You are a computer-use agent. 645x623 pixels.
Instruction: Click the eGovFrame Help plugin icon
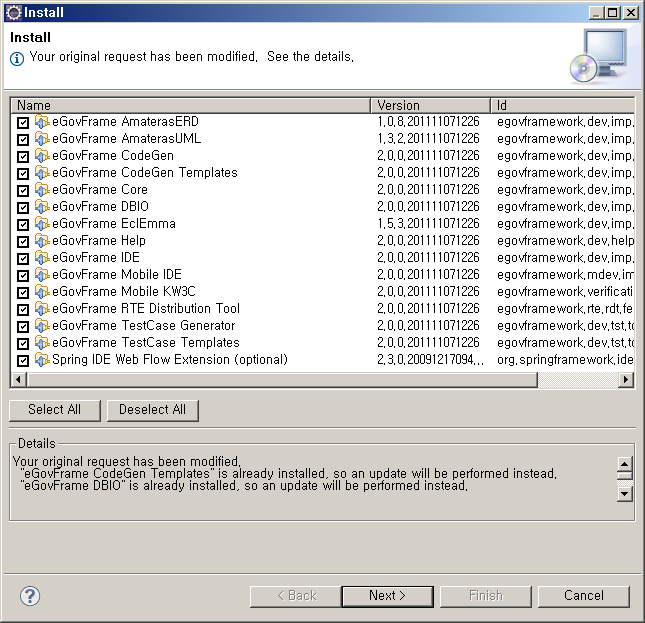[42, 241]
